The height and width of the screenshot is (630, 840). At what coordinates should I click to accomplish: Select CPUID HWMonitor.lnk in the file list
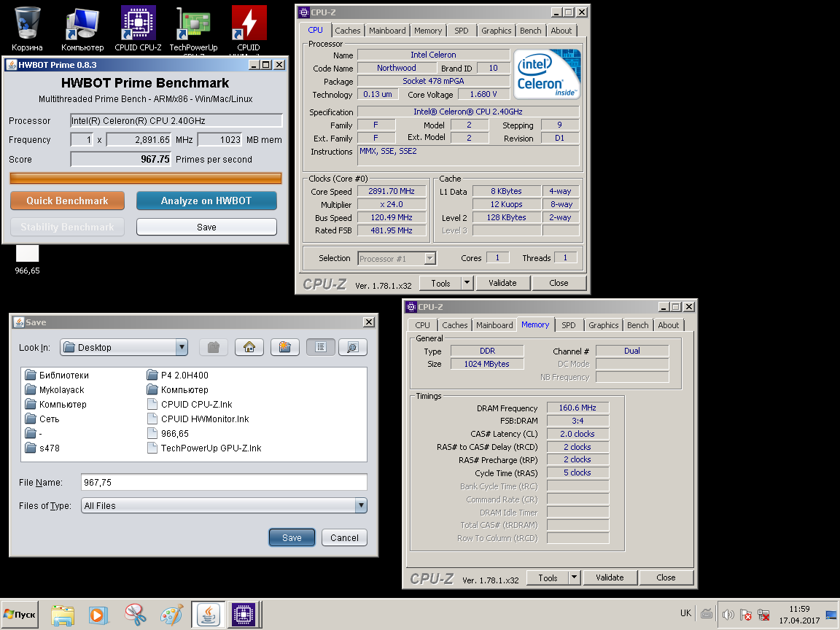pos(198,419)
